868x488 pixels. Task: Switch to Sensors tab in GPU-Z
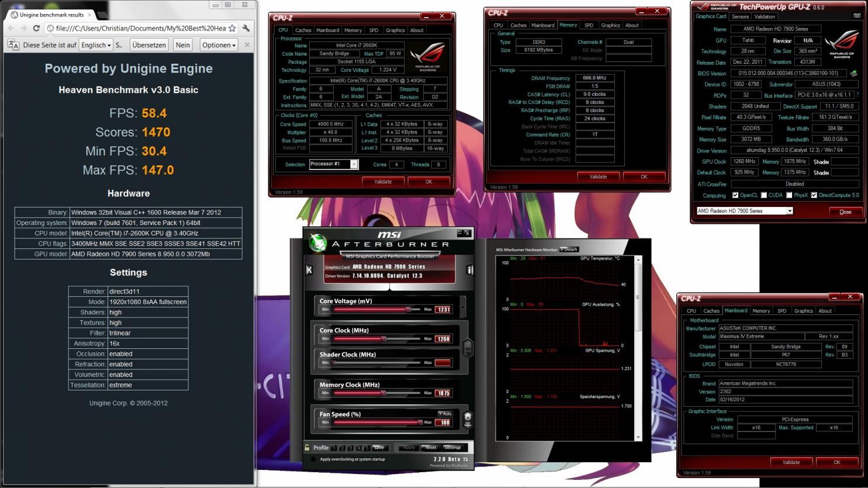[x=740, y=16]
